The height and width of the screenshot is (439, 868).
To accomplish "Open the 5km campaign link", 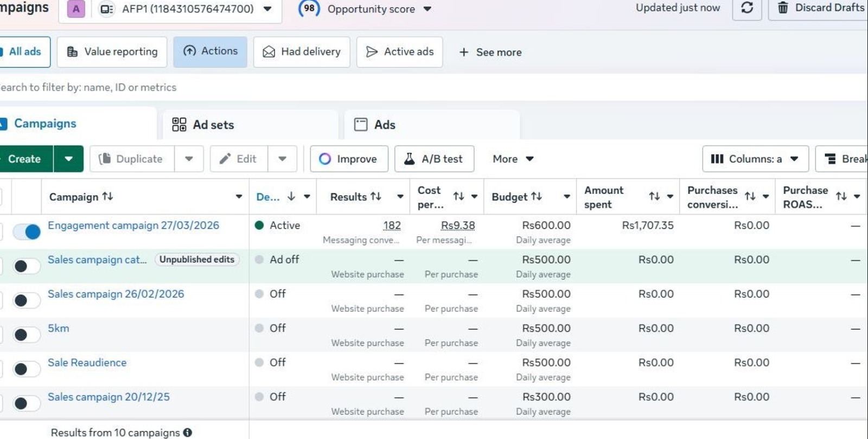I will pyautogui.click(x=59, y=328).
